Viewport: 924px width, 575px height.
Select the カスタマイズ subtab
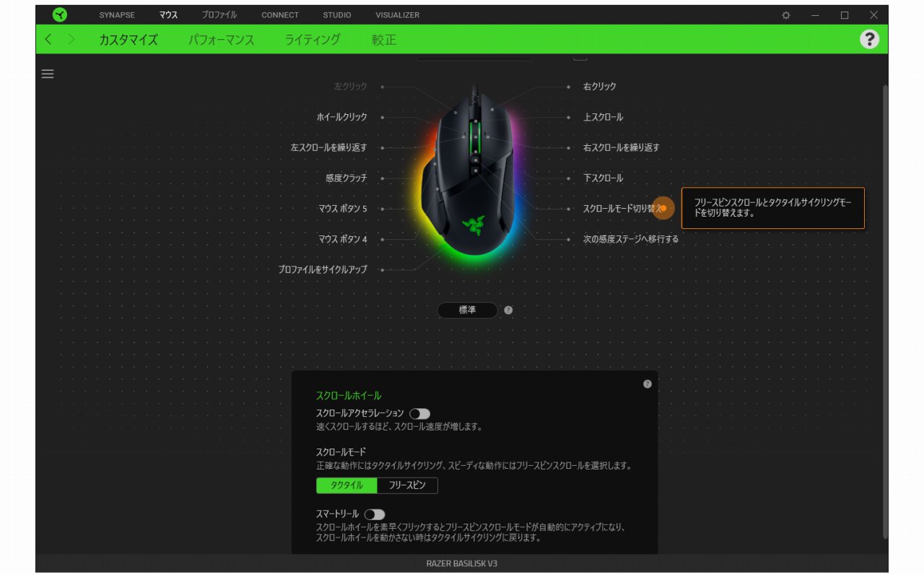(128, 40)
